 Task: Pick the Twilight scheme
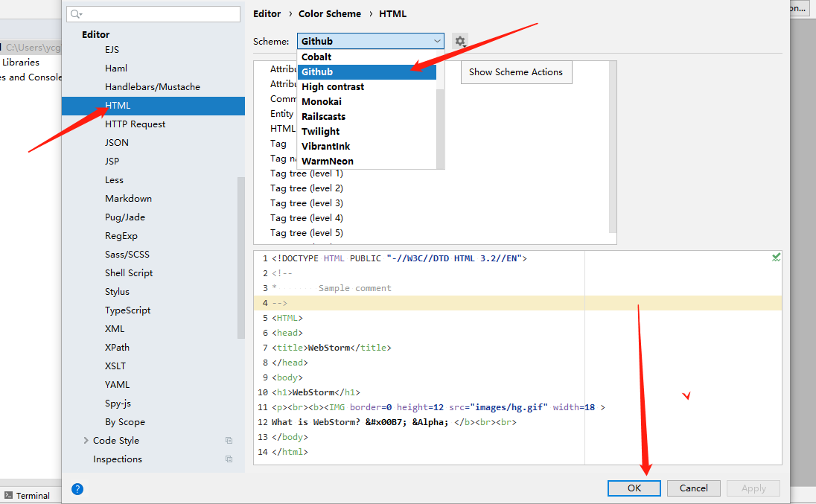pos(366,132)
